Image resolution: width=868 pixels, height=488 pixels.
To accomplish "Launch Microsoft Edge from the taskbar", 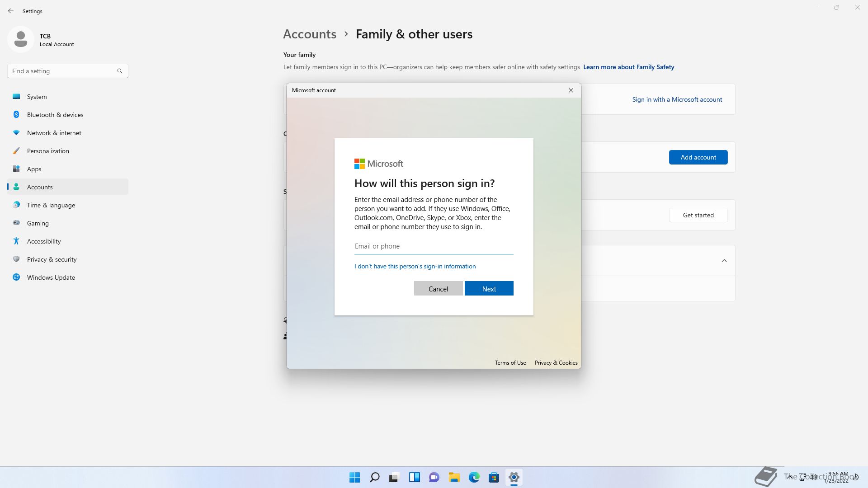I will pyautogui.click(x=474, y=477).
